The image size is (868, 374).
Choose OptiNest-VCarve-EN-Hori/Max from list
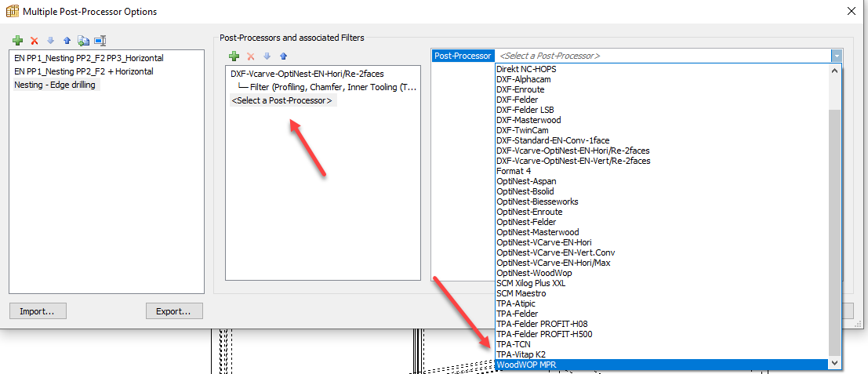point(662,263)
